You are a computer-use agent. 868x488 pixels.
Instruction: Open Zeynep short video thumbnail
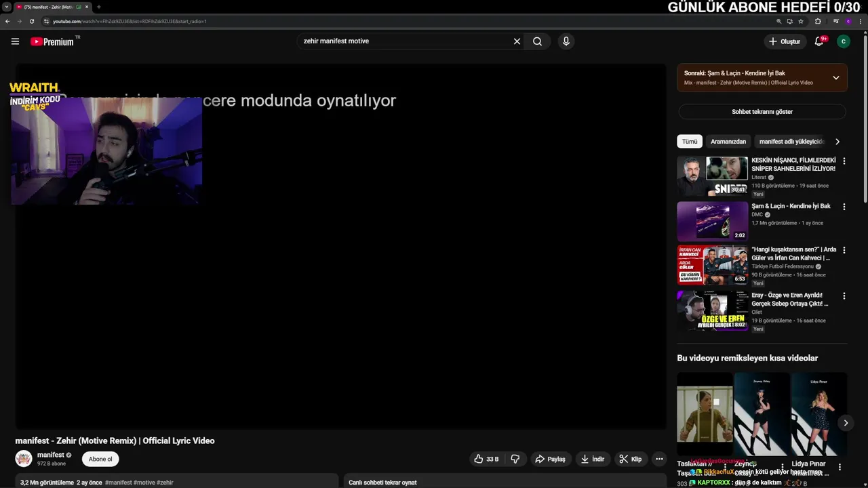[x=762, y=414]
